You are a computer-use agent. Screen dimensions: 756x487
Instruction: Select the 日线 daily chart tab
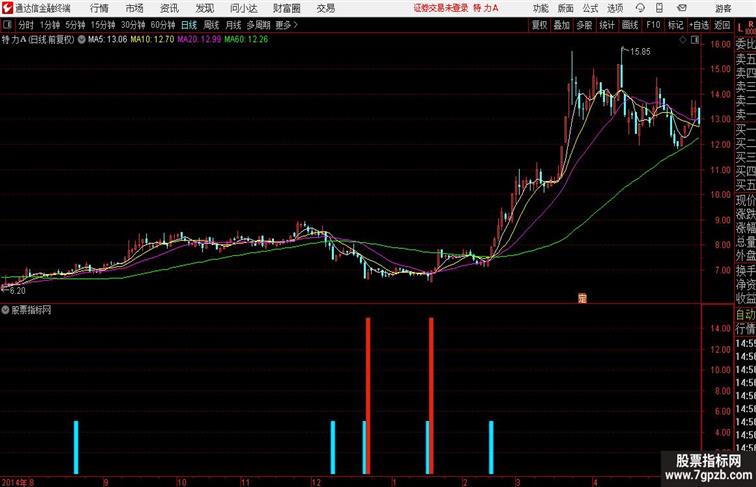(x=189, y=25)
